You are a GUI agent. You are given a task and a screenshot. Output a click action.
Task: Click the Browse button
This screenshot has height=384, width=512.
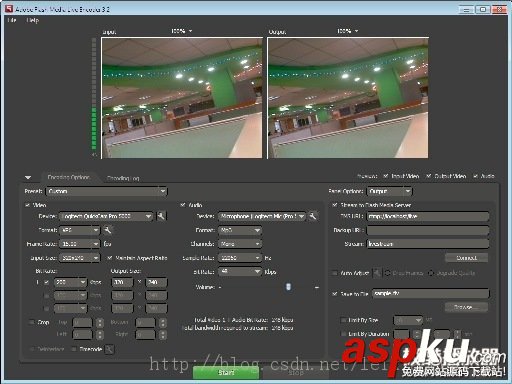tap(466, 307)
